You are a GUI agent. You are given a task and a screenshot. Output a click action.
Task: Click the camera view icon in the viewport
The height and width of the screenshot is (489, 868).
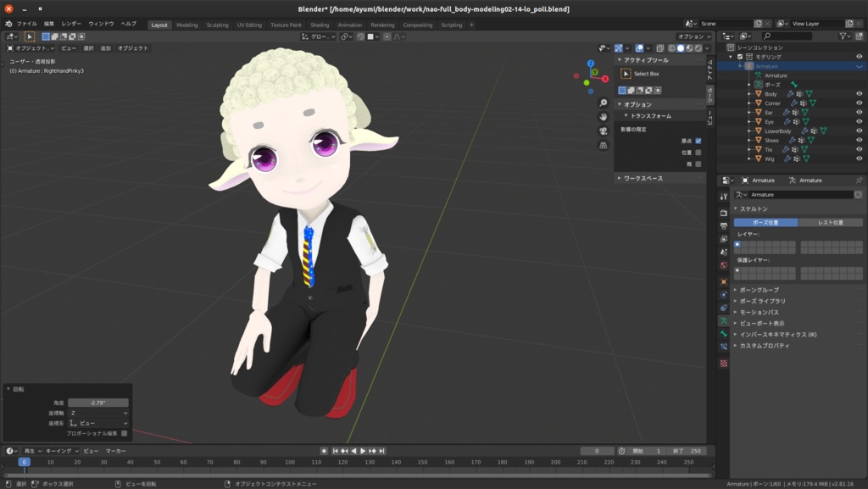(603, 130)
